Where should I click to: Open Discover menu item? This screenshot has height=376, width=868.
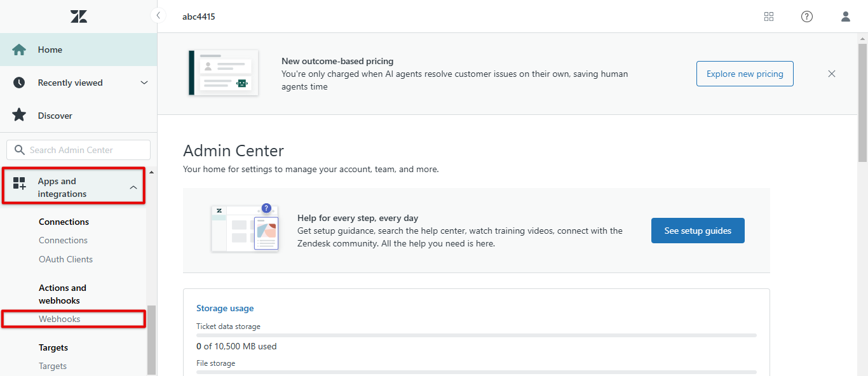click(x=78, y=116)
